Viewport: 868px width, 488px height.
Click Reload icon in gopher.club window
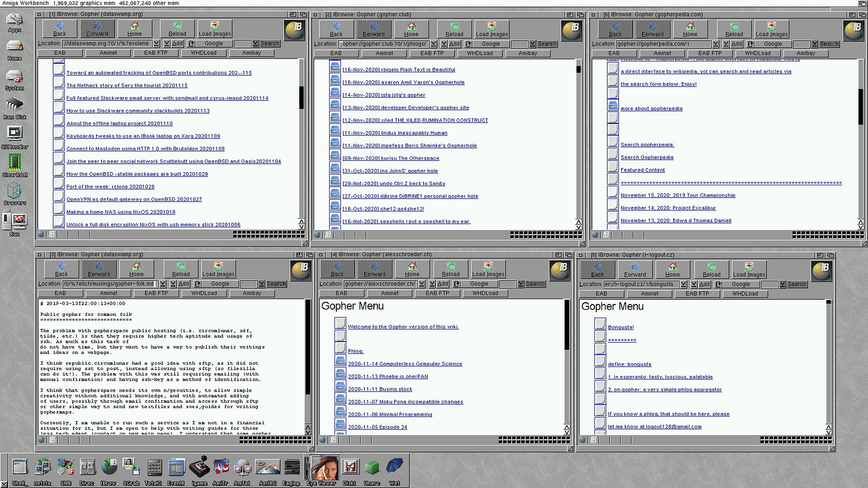(454, 29)
